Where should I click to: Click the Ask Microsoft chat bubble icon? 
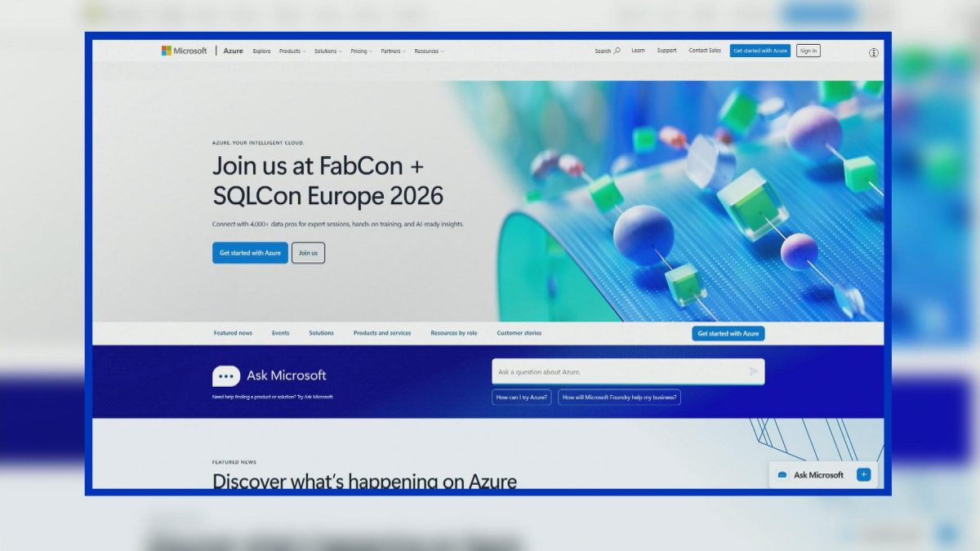[x=226, y=375]
